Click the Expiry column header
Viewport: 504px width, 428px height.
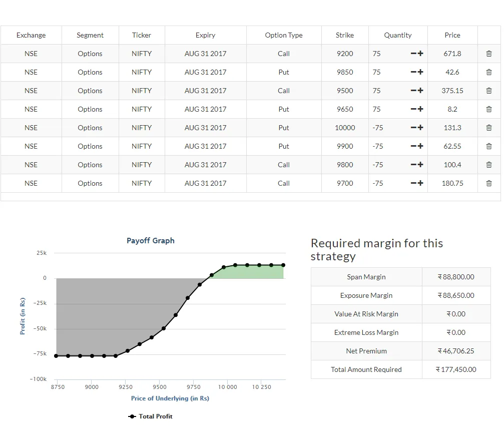pyautogui.click(x=205, y=35)
